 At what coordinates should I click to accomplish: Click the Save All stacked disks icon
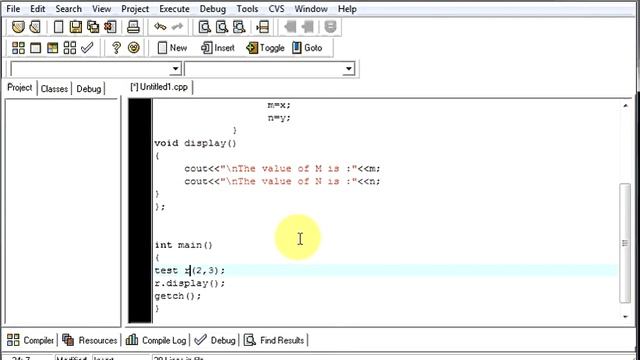pyautogui.click(x=93, y=27)
